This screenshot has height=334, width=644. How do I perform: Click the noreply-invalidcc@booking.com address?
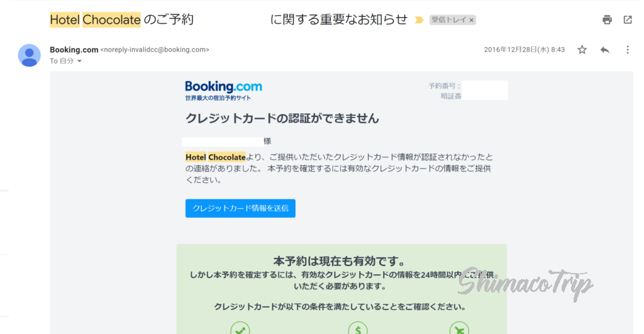pyautogui.click(x=155, y=50)
